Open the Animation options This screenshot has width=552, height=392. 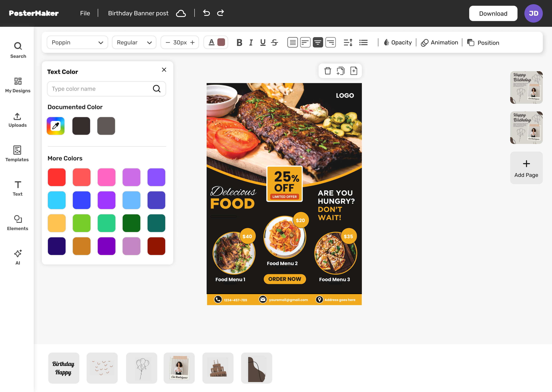440,42
